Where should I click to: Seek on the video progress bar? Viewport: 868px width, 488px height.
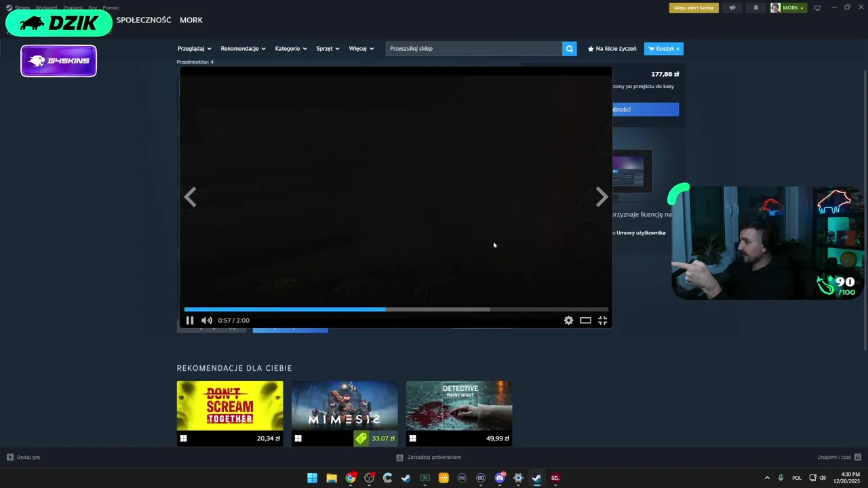click(396, 309)
